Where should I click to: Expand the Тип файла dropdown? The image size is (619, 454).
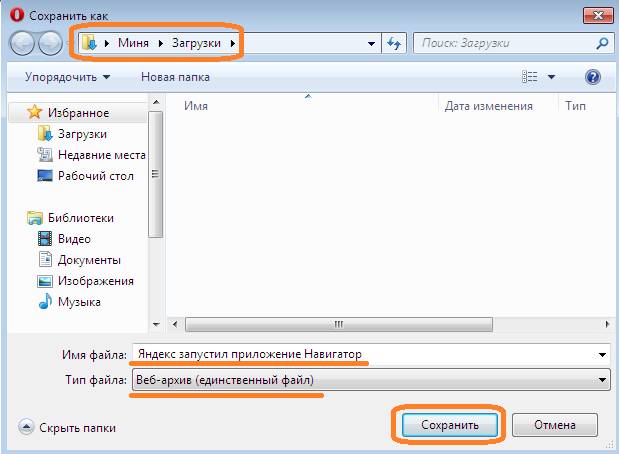[601, 380]
